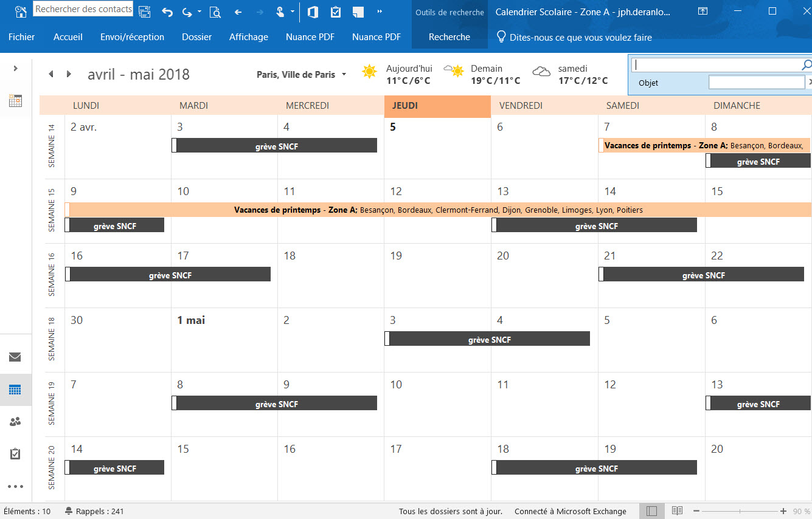Click the clock-house icon at toolbar start
812x519 pixels.
[21, 12]
